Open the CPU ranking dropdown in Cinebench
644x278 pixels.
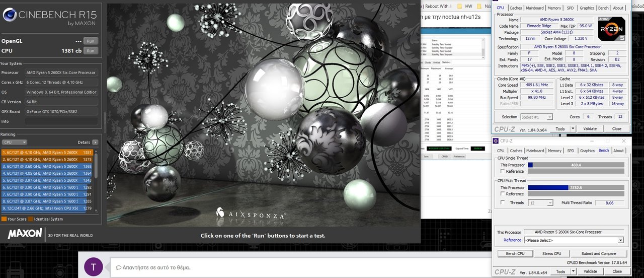coord(15,143)
